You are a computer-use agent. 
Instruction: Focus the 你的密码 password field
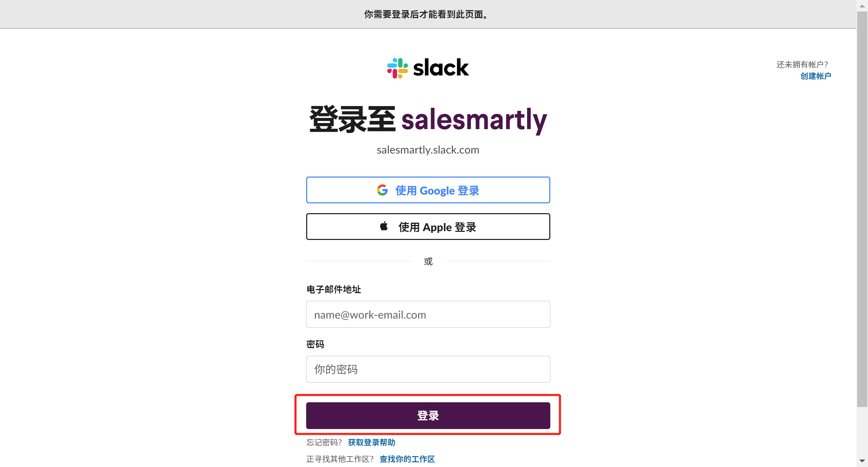pyautogui.click(x=428, y=369)
